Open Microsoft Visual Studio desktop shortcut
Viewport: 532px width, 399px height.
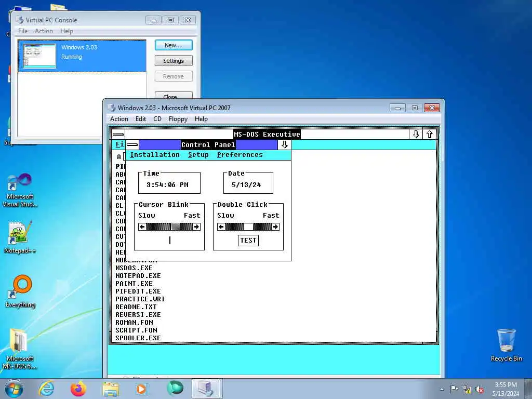tap(20, 190)
